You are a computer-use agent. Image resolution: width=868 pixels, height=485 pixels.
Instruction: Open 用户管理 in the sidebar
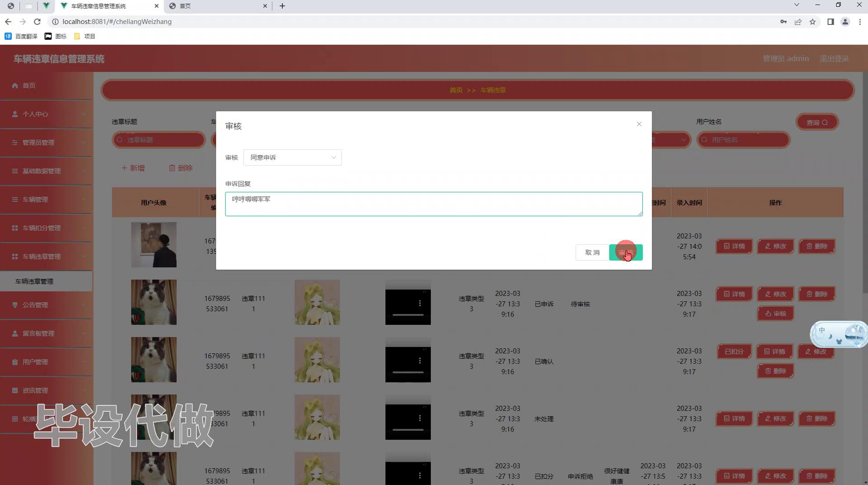click(x=46, y=362)
